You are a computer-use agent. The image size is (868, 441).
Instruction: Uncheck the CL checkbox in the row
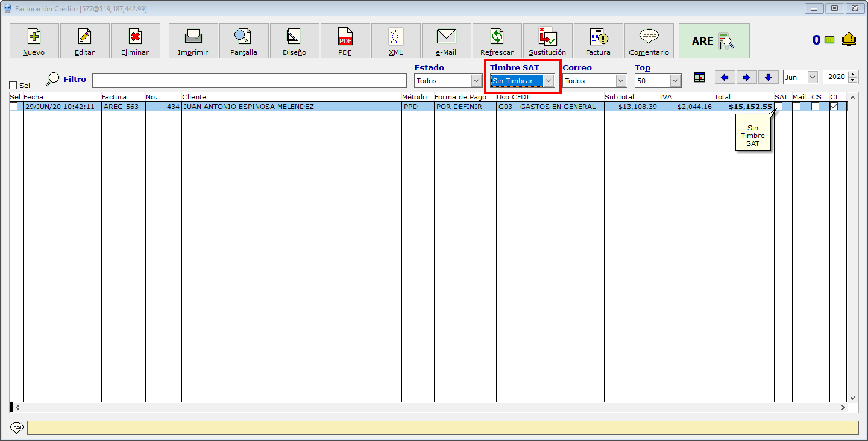pyautogui.click(x=834, y=107)
